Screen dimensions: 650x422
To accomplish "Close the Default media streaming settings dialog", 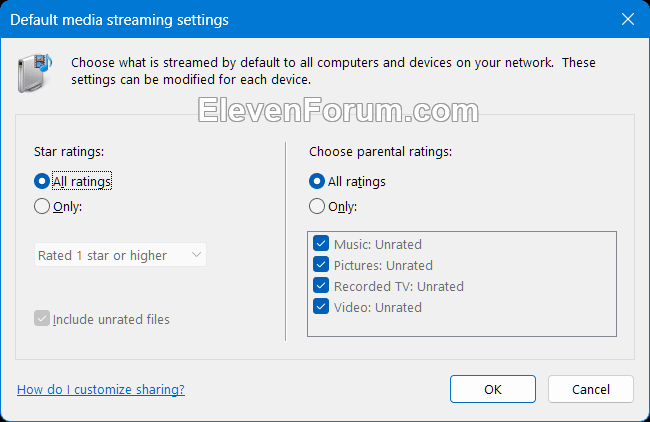I will (x=628, y=19).
